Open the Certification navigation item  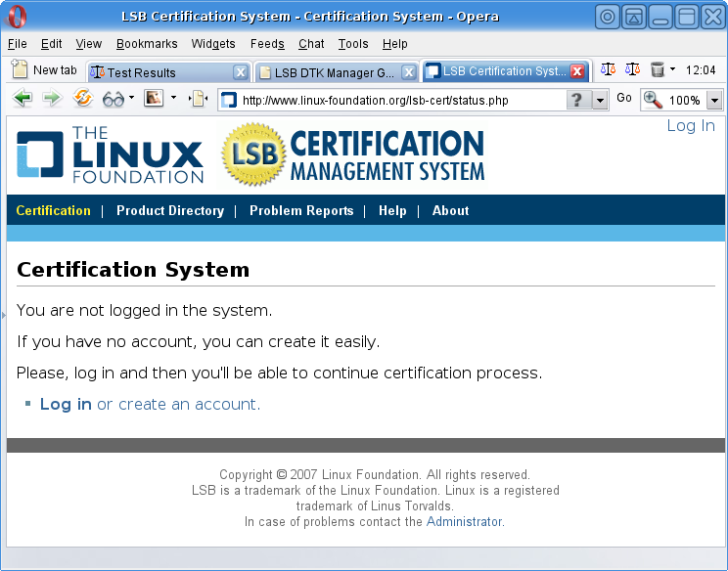[x=54, y=210]
